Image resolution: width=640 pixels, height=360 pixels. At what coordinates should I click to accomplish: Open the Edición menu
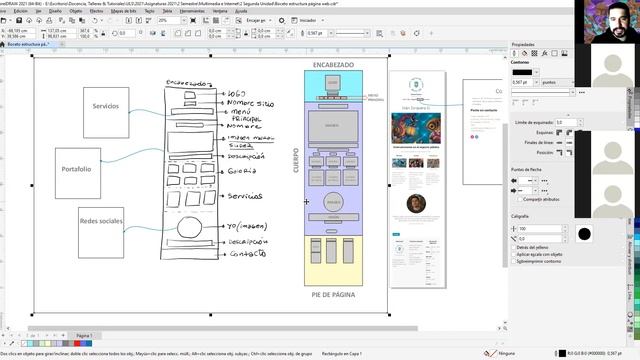click(x=21, y=11)
